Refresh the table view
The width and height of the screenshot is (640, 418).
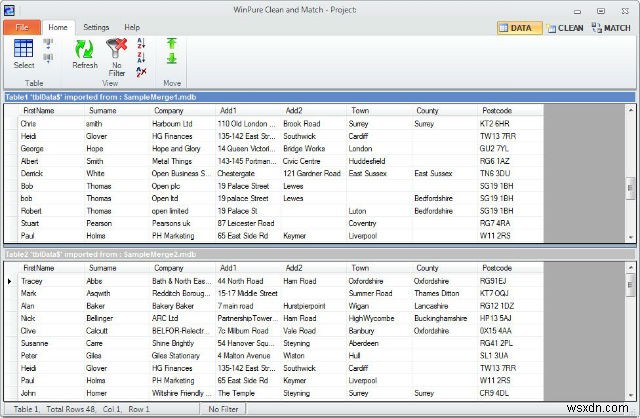coord(85,50)
